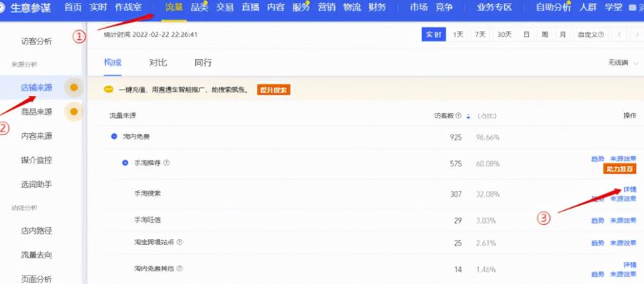Click the orange 助力推荐 button
Screen dimensions: 644x284
click(619, 169)
